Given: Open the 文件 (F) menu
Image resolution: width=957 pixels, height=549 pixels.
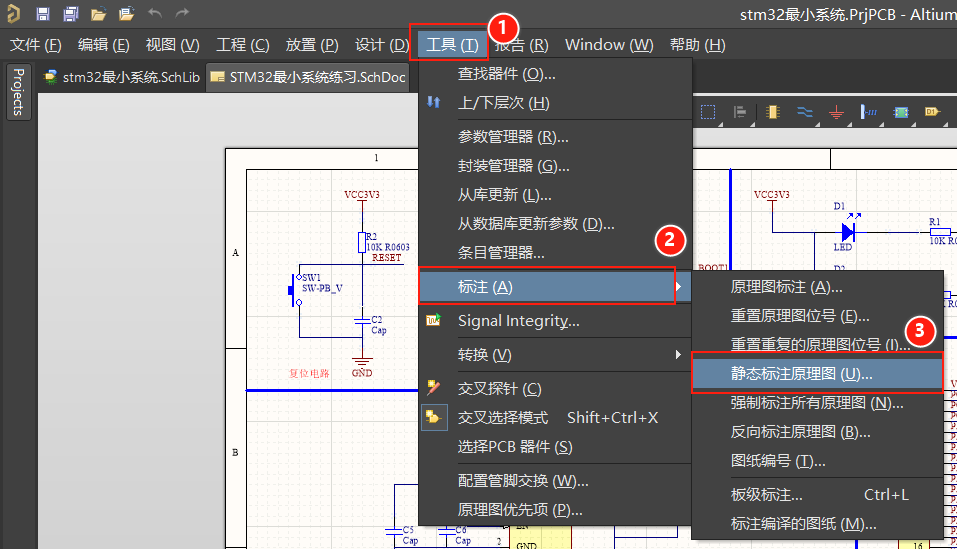Looking at the screenshot, I should [36, 45].
